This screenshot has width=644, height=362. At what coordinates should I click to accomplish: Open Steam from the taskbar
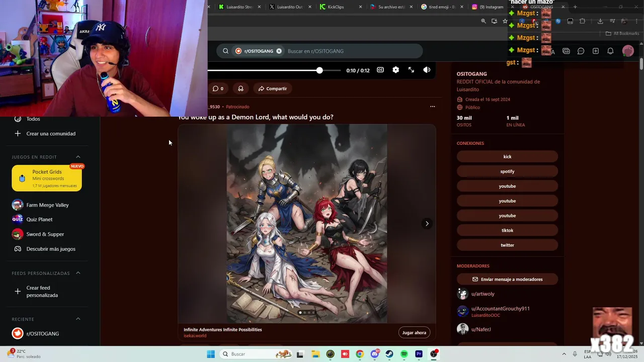click(389, 354)
